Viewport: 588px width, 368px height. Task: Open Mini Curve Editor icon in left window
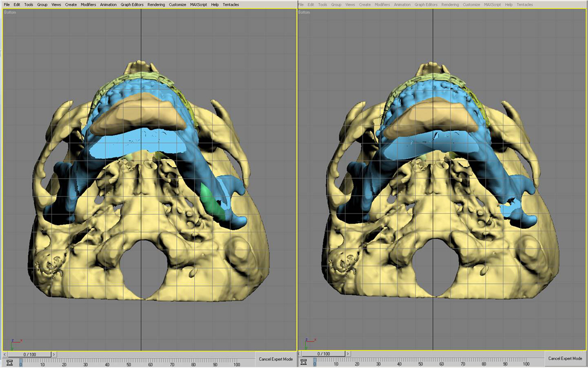click(10, 363)
